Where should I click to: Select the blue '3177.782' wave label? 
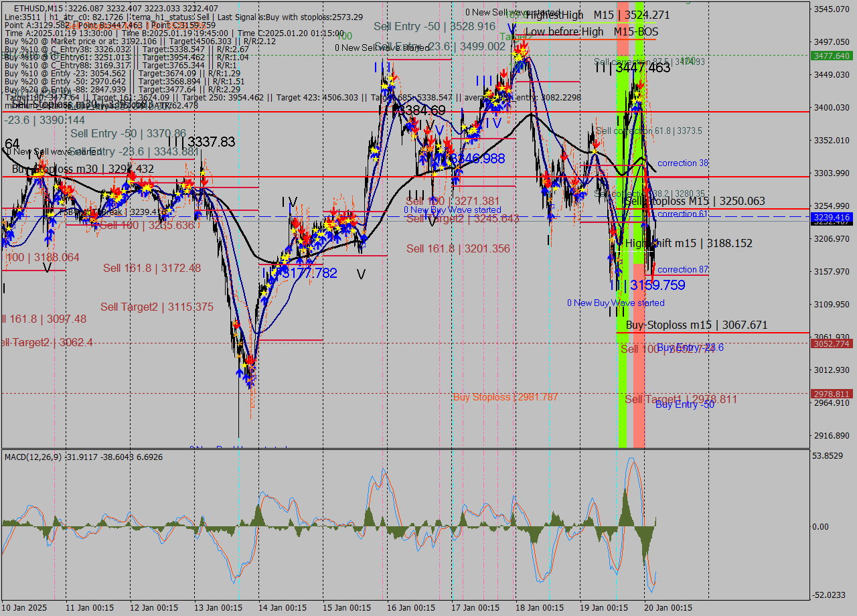(x=309, y=273)
